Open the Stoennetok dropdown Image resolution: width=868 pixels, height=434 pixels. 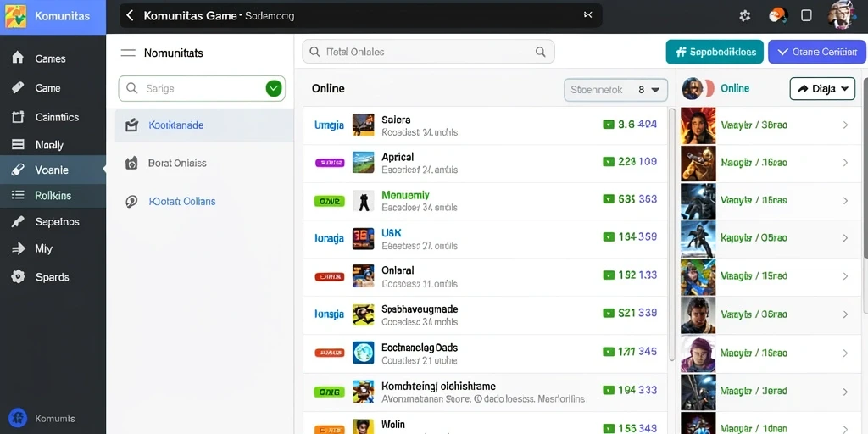pyautogui.click(x=615, y=90)
